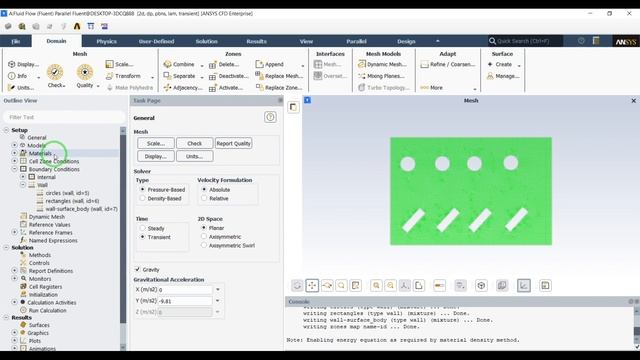Image resolution: width=640 pixels, height=360 pixels.
Task: Click the task page help icon
Action: tap(270, 117)
